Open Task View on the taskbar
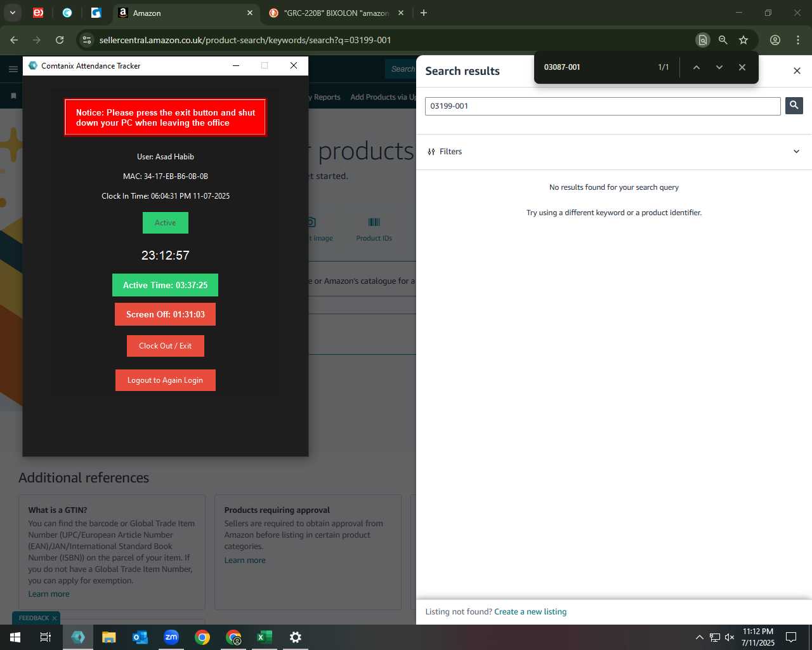 [x=46, y=637]
